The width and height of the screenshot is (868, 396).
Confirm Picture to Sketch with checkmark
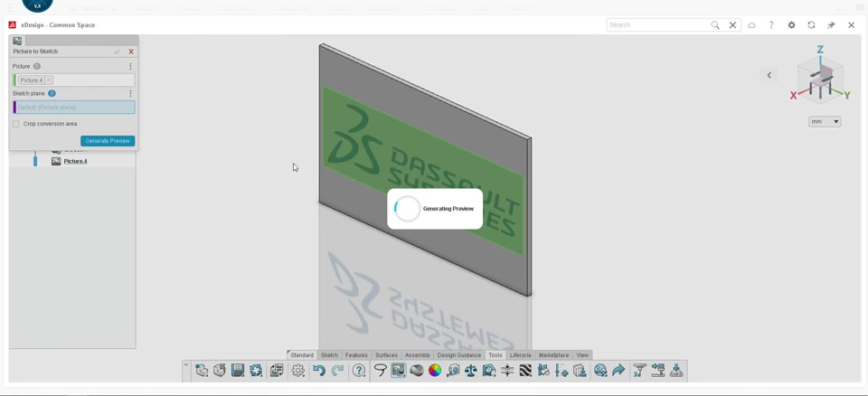(117, 52)
